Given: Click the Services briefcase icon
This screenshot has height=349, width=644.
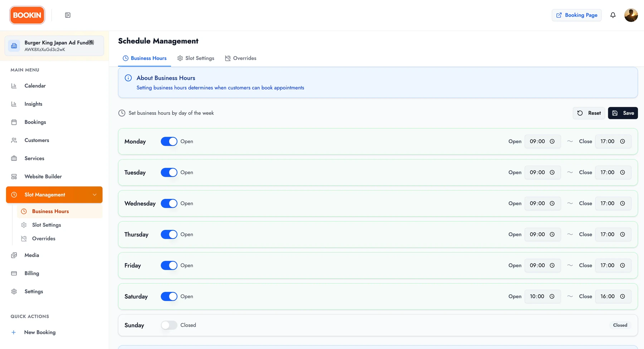Looking at the screenshot, I should point(14,158).
